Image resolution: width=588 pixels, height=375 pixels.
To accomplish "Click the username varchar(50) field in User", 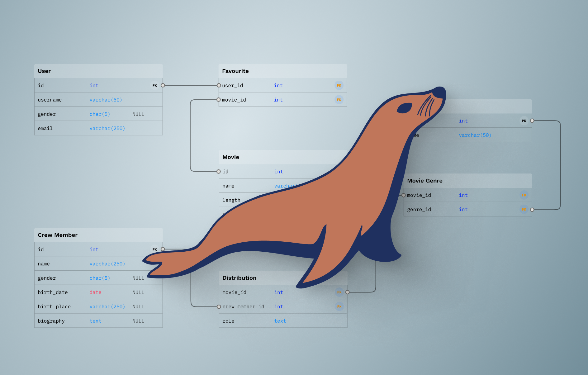I will click(x=106, y=99).
